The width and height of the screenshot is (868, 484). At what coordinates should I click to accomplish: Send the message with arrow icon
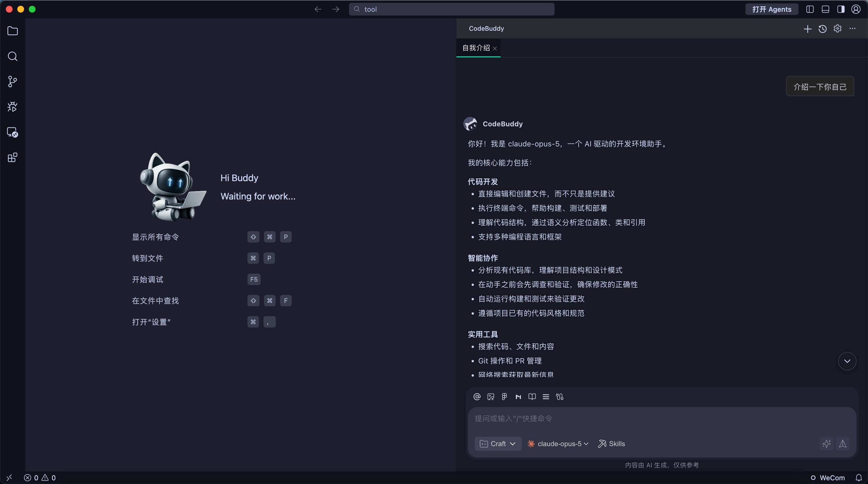pyautogui.click(x=843, y=444)
